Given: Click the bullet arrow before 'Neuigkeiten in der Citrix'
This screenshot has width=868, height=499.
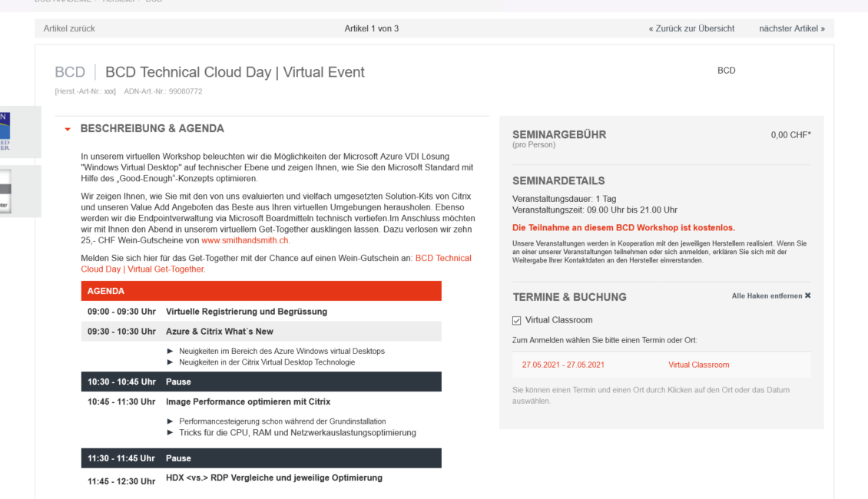Looking at the screenshot, I should click(170, 362).
